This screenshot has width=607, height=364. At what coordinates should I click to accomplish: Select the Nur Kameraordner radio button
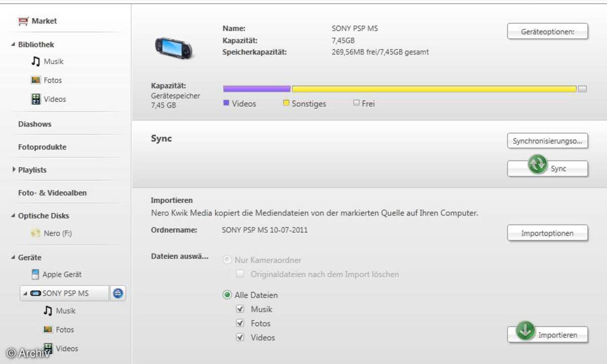pyautogui.click(x=228, y=260)
